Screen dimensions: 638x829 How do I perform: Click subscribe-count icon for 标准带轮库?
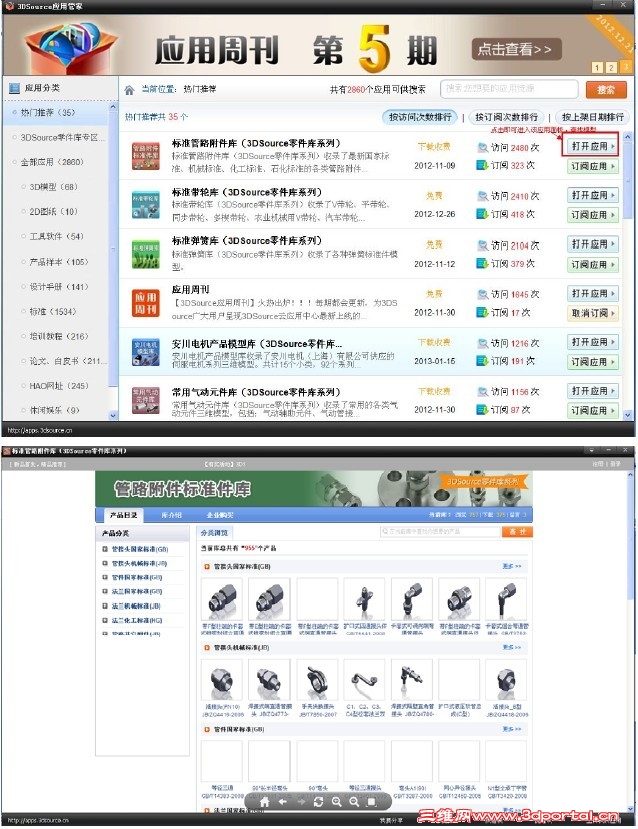[x=482, y=214]
